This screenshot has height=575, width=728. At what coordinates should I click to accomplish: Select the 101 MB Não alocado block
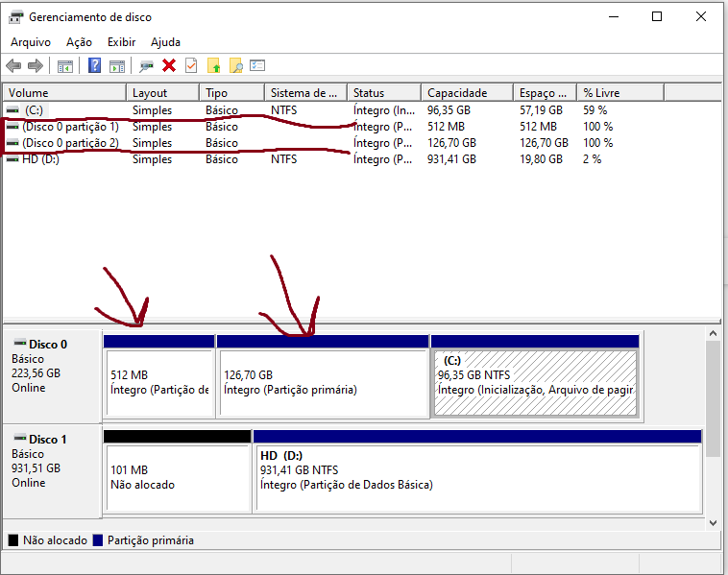pyautogui.click(x=178, y=472)
